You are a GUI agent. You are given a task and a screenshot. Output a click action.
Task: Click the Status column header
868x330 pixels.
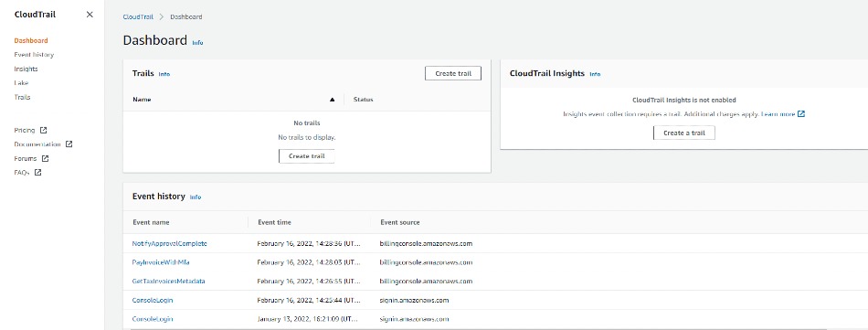363,100
